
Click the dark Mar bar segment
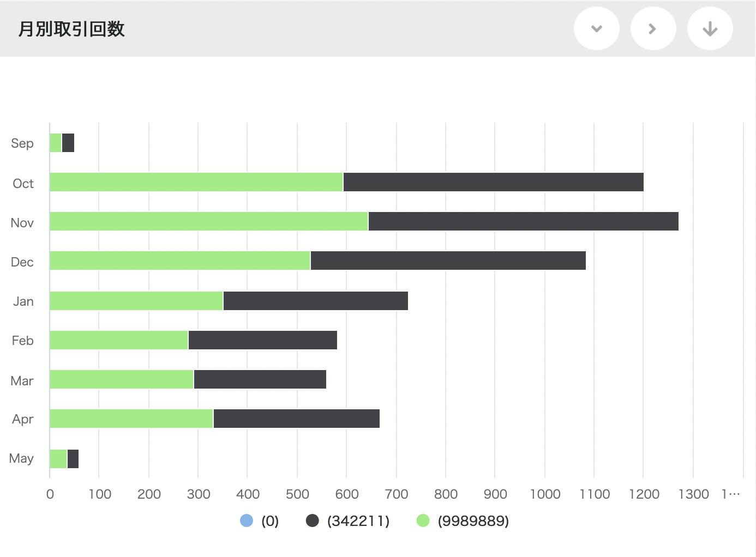tap(260, 379)
